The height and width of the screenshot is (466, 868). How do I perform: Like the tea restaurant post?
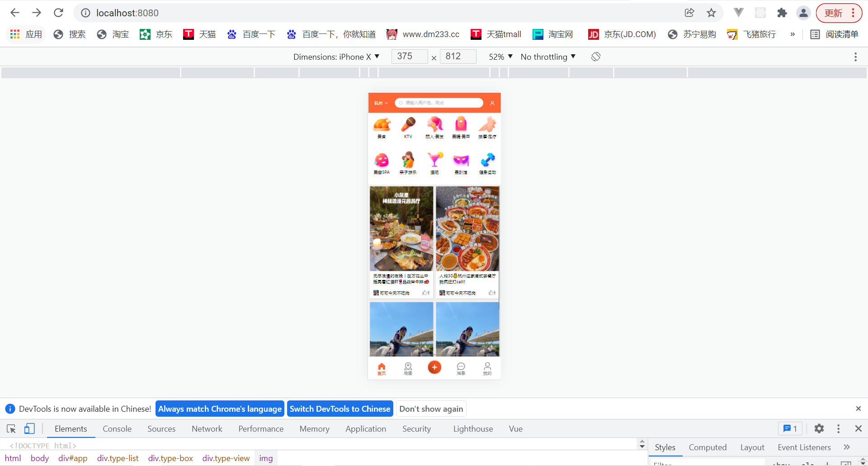click(492, 293)
